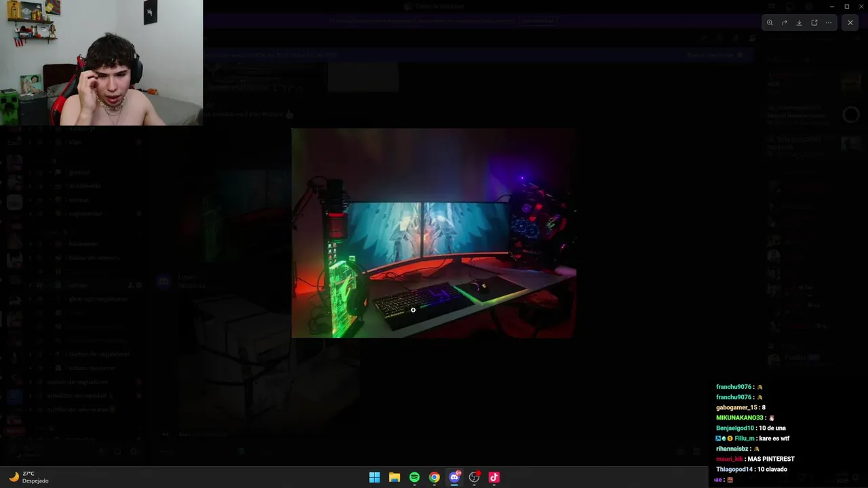Download the image using the download icon
The image size is (868, 488).
800,22
